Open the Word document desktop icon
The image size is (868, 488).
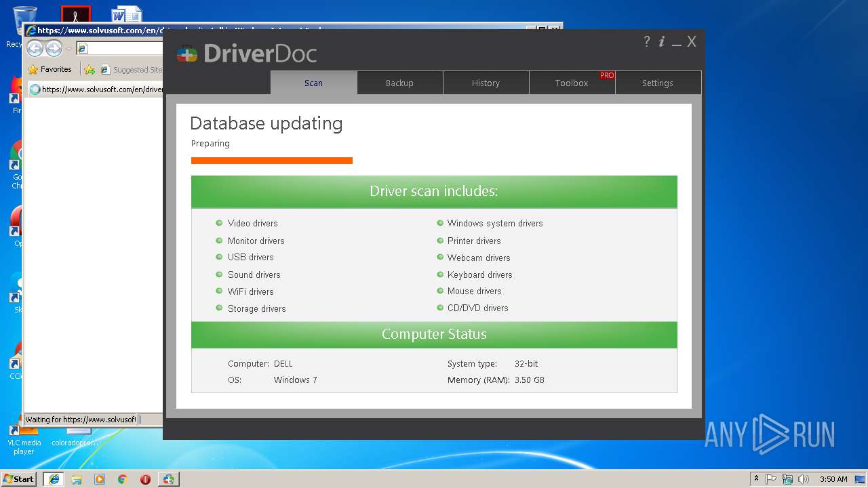click(x=127, y=14)
